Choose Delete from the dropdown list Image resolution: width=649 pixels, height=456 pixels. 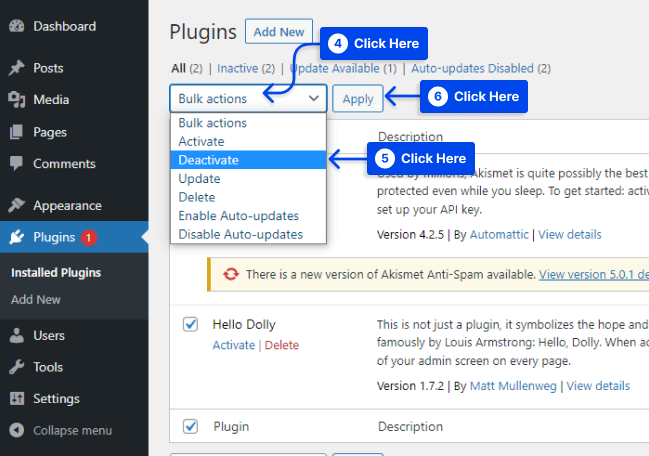(248, 197)
